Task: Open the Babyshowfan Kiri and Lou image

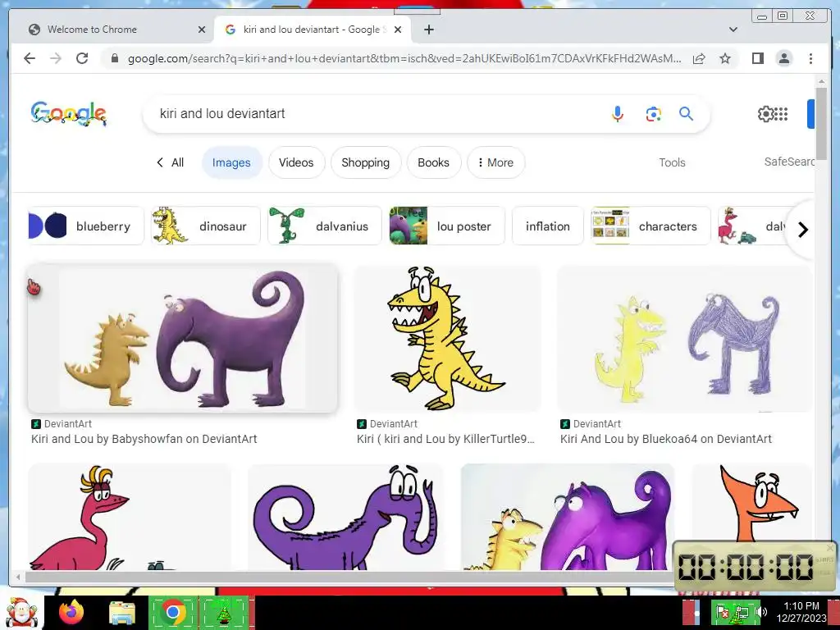Action: [183, 338]
